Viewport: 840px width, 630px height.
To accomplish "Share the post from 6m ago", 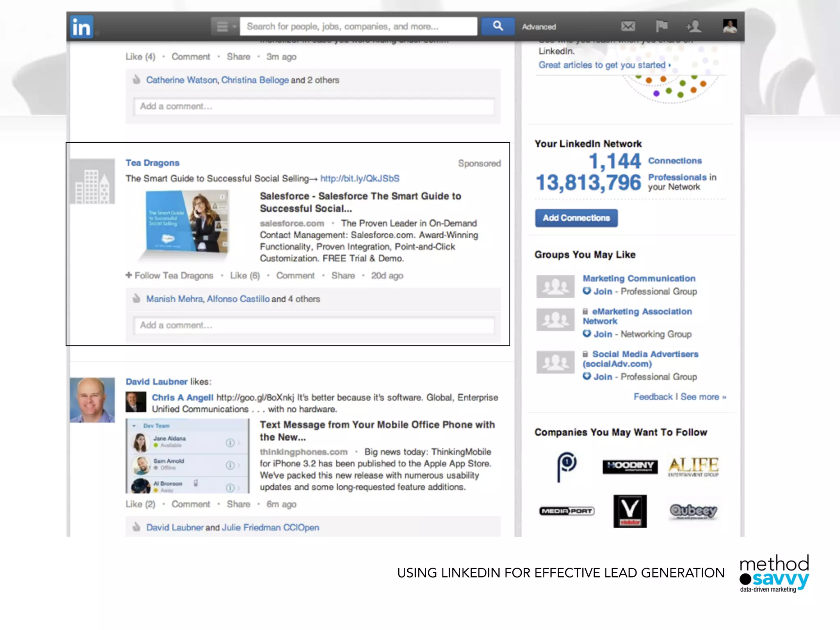I will 238,504.
